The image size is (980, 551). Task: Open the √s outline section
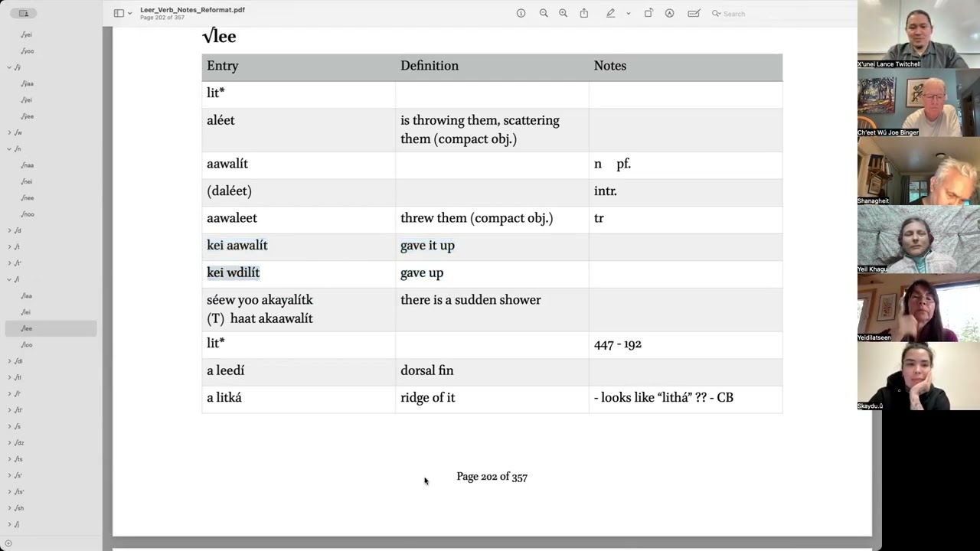(18, 426)
